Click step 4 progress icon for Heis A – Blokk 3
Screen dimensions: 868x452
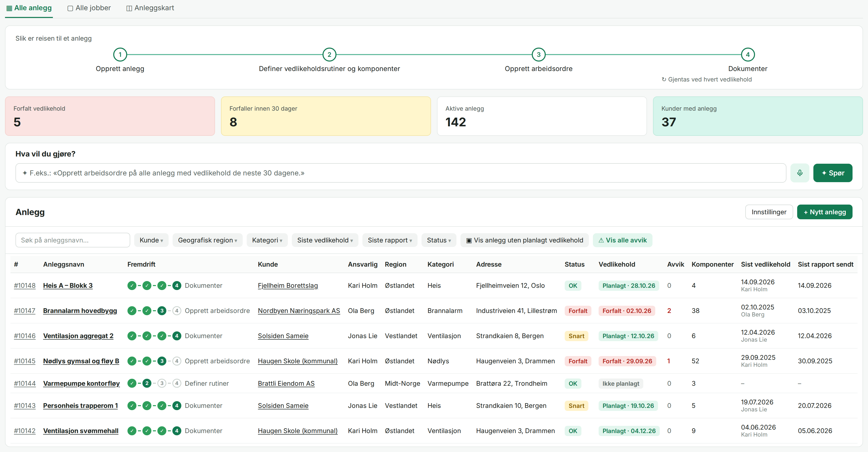177,285
